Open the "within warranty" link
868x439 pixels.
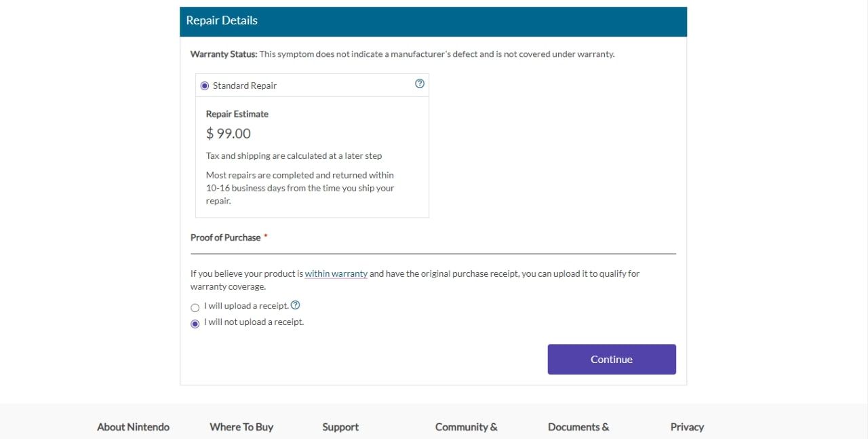[336, 274]
